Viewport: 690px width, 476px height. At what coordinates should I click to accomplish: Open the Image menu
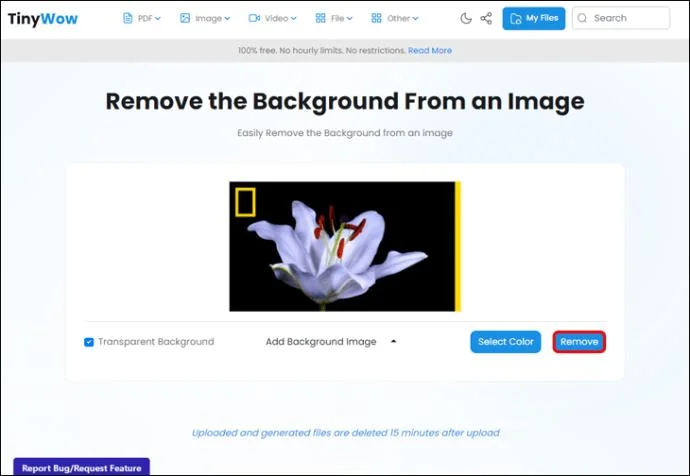205,18
